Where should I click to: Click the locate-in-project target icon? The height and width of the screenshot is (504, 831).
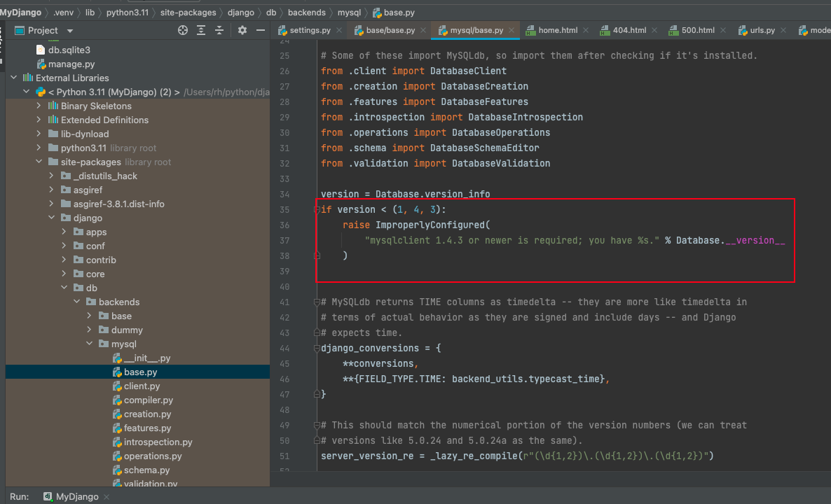tap(183, 30)
